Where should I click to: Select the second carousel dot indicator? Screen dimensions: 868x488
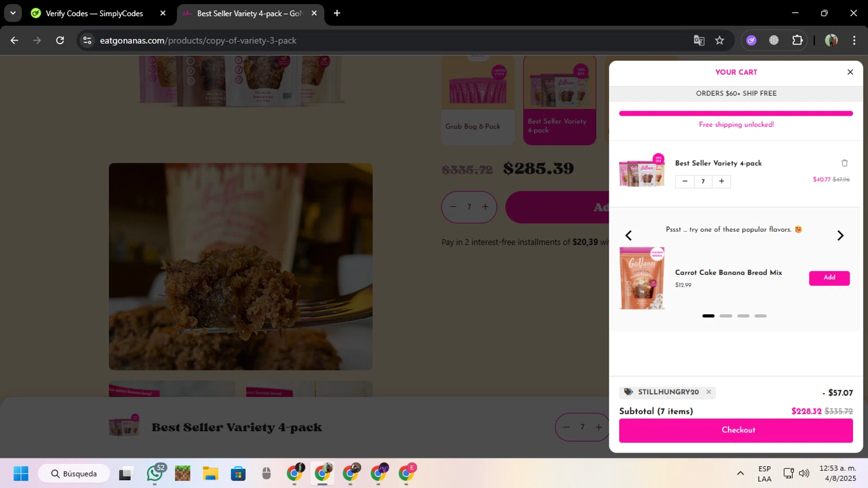tap(726, 316)
